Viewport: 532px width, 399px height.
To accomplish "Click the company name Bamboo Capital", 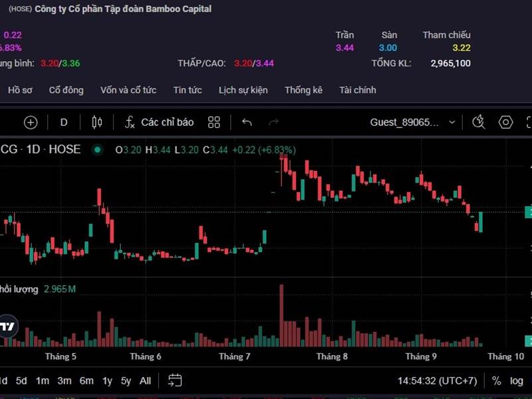I will point(123,9).
